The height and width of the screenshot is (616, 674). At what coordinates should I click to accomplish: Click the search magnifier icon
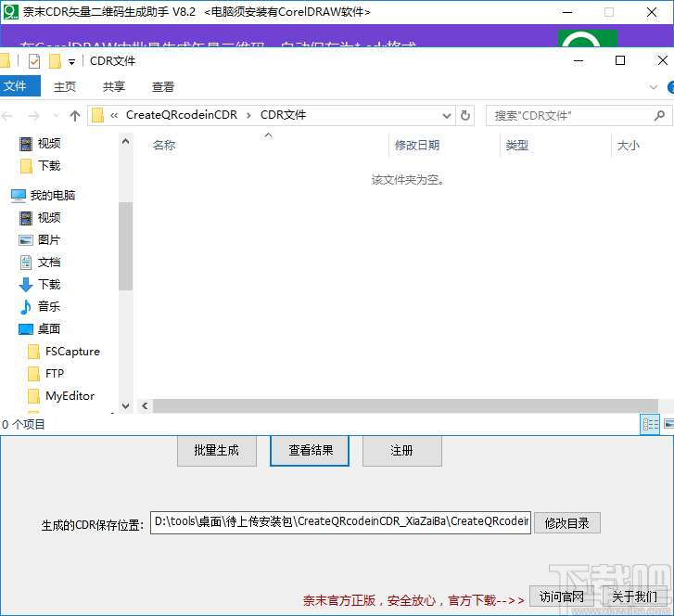pos(659,115)
